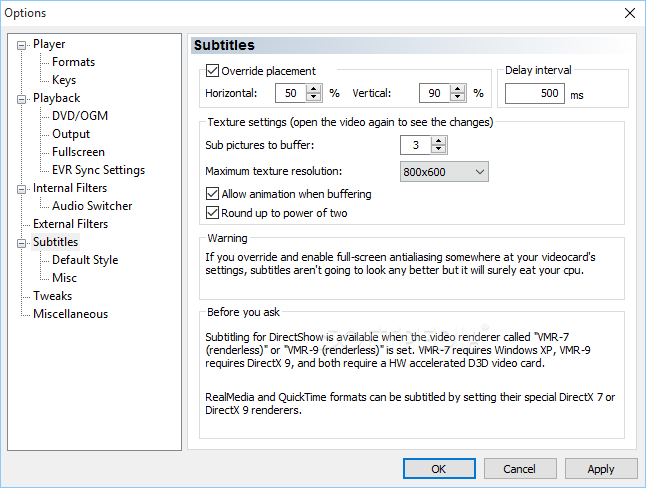Open the Tweaks options page
The height and width of the screenshot is (488, 646).
[x=52, y=296]
